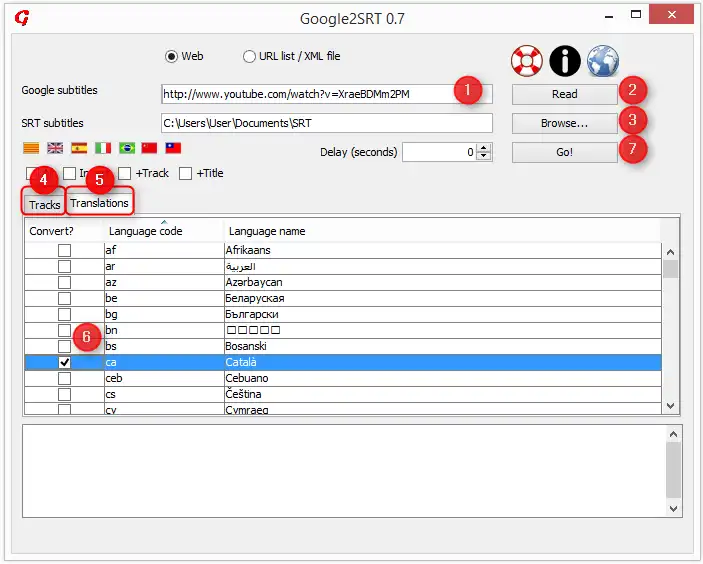This screenshot has height=564, width=703.
Task: Switch to the Translations tab
Action: click(99, 203)
